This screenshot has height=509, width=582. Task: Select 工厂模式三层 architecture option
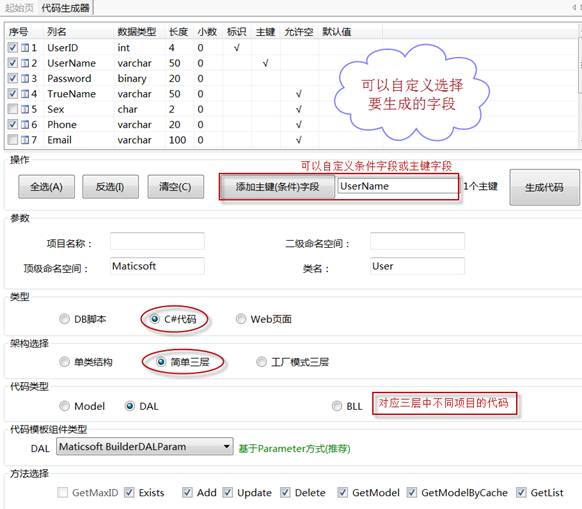click(x=261, y=362)
